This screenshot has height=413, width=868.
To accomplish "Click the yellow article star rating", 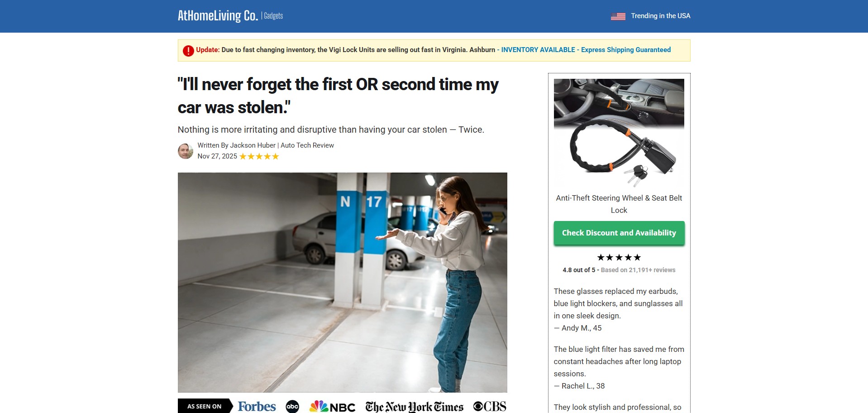I will click(x=259, y=156).
